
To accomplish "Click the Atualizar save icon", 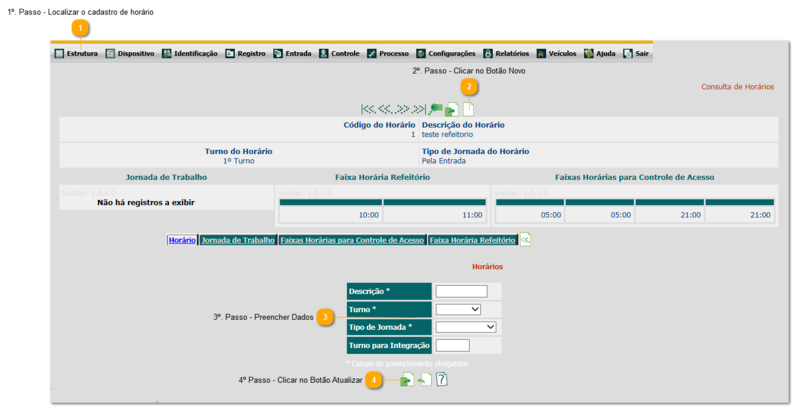I will pos(408,379).
